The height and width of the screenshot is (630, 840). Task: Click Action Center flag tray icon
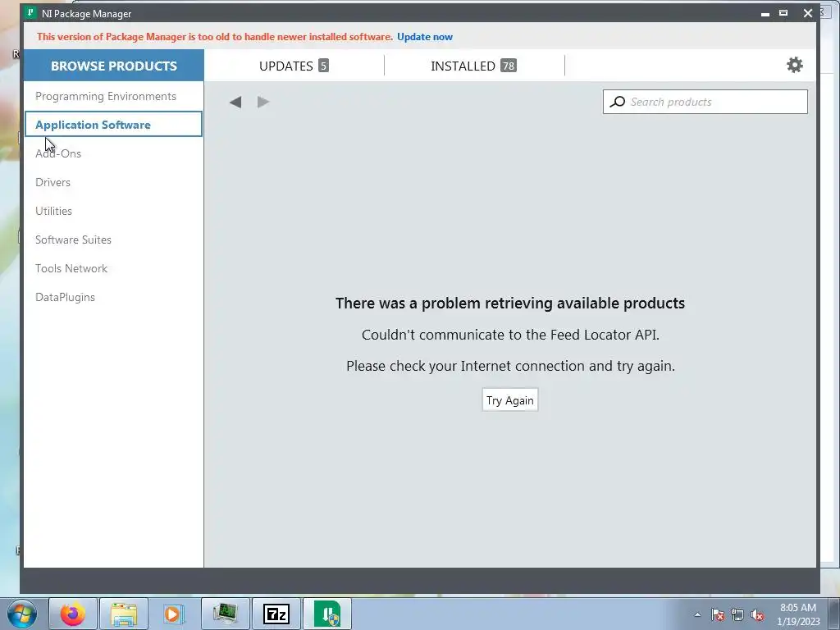718,614
